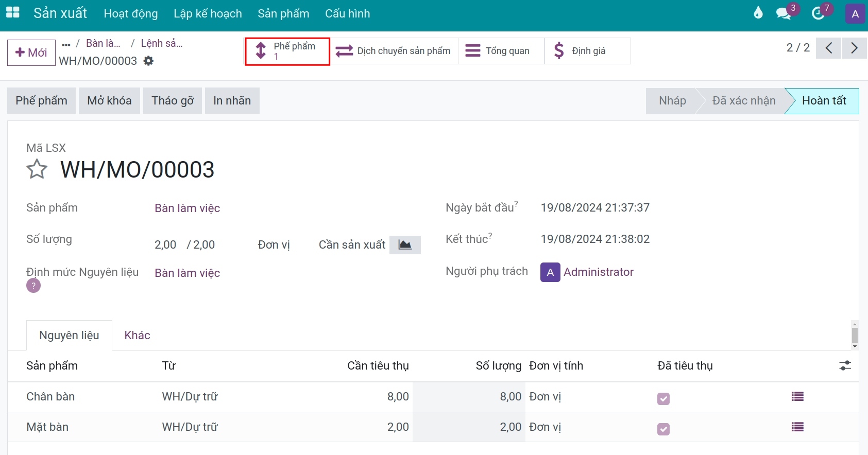
Task: Open detailed operations for Mặt bàn row
Action: [x=797, y=427]
